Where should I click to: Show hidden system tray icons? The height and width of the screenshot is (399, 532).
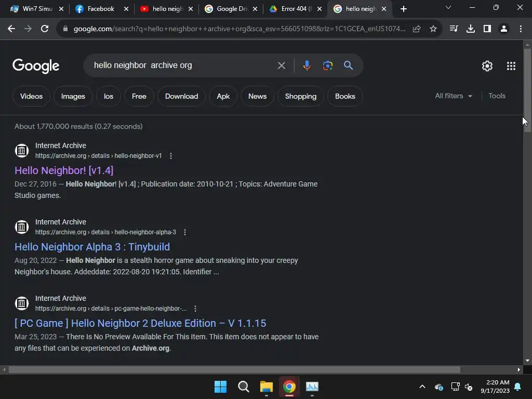coord(422,387)
